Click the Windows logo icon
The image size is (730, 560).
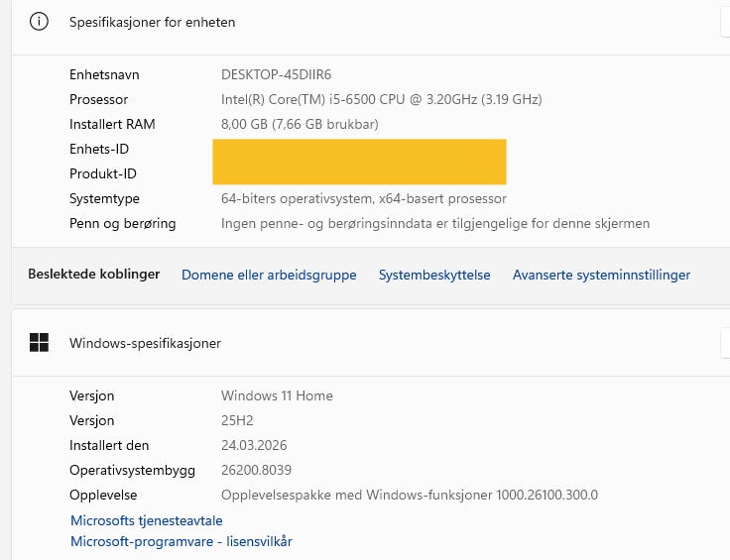(40, 343)
